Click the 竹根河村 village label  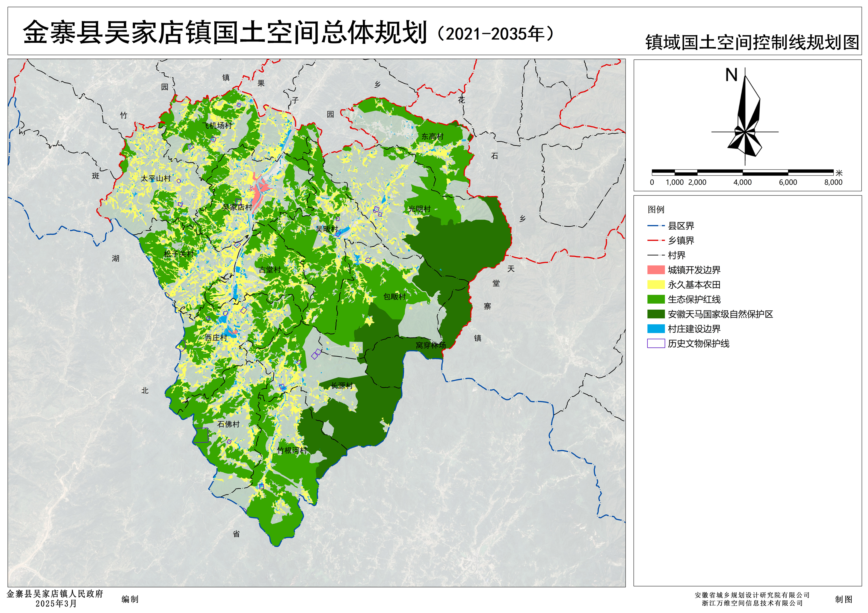point(292,450)
